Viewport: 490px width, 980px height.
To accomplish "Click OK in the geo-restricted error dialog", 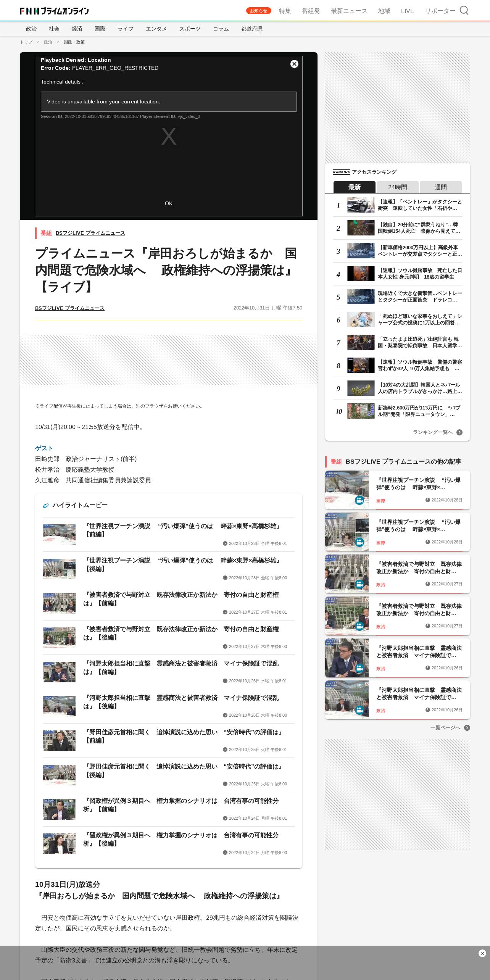I will 169,203.
